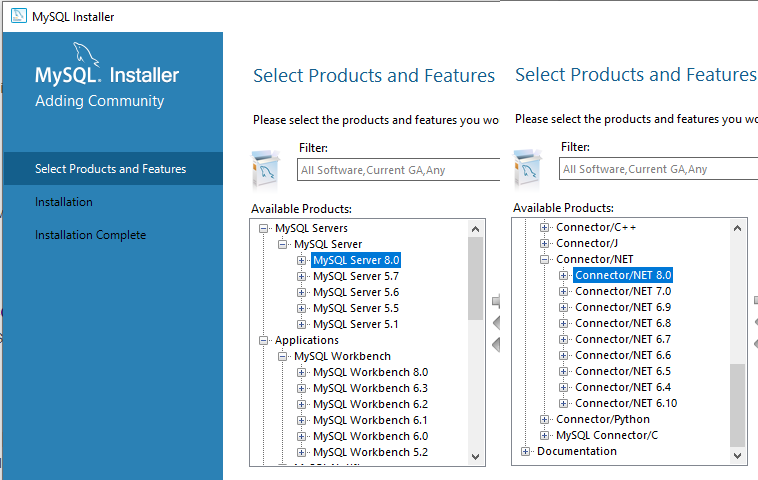
Task: Select Connector/NET 6.8 entry
Action: click(623, 323)
